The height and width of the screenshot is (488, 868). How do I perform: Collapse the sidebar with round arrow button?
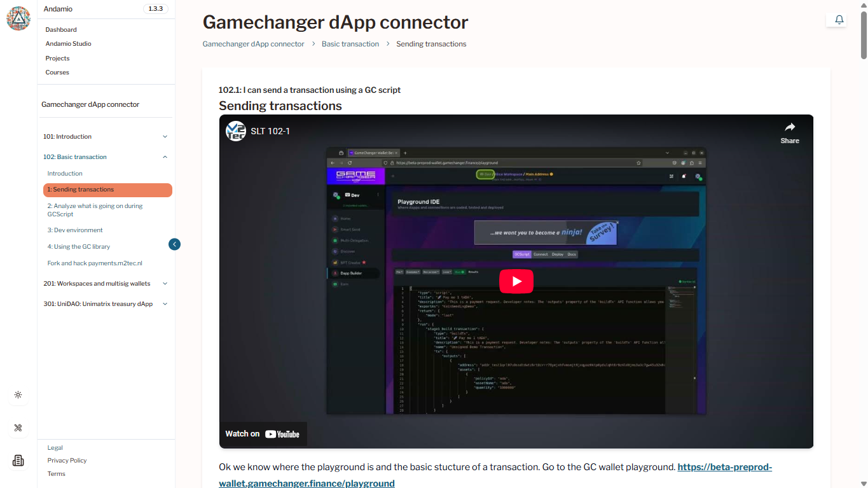pyautogui.click(x=174, y=244)
